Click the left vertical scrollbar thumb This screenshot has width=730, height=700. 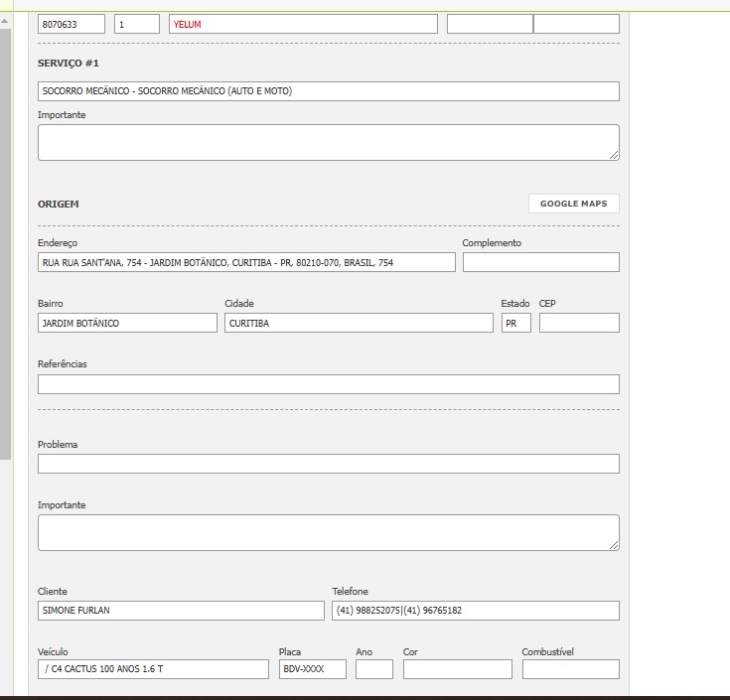[x=5, y=238]
